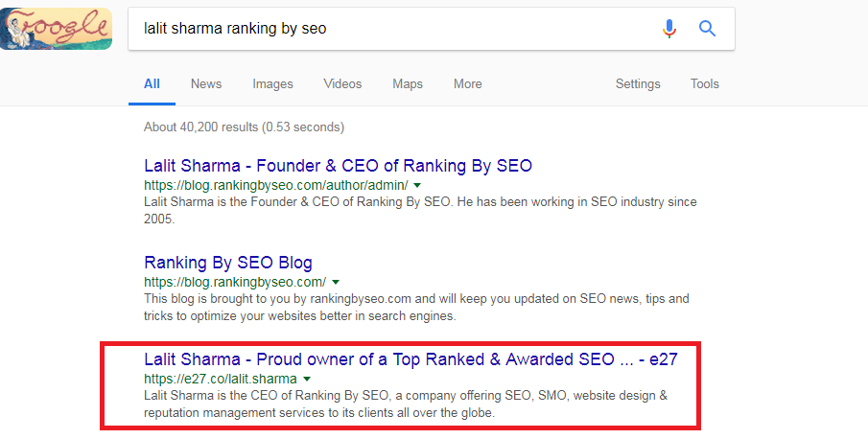Click the voice search microphone icon
Image resolution: width=868 pixels, height=439 pixels.
[x=669, y=28]
